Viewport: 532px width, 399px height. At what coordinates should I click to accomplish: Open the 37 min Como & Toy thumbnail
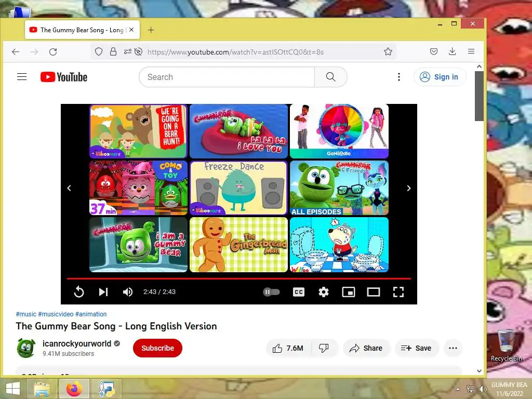[138, 188]
